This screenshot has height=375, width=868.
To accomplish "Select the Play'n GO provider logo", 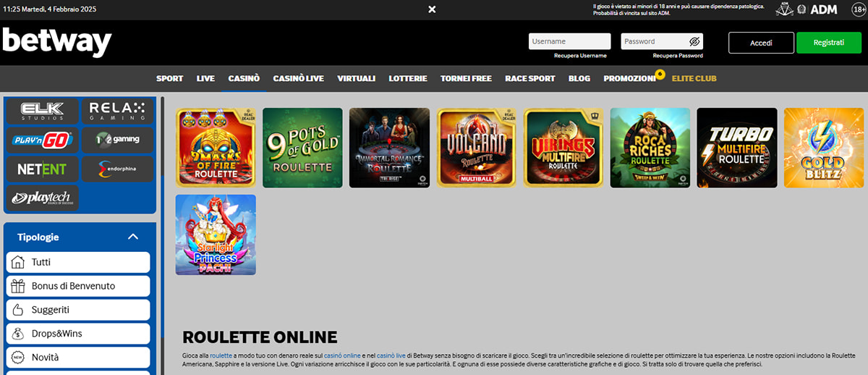I will [42, 140].
